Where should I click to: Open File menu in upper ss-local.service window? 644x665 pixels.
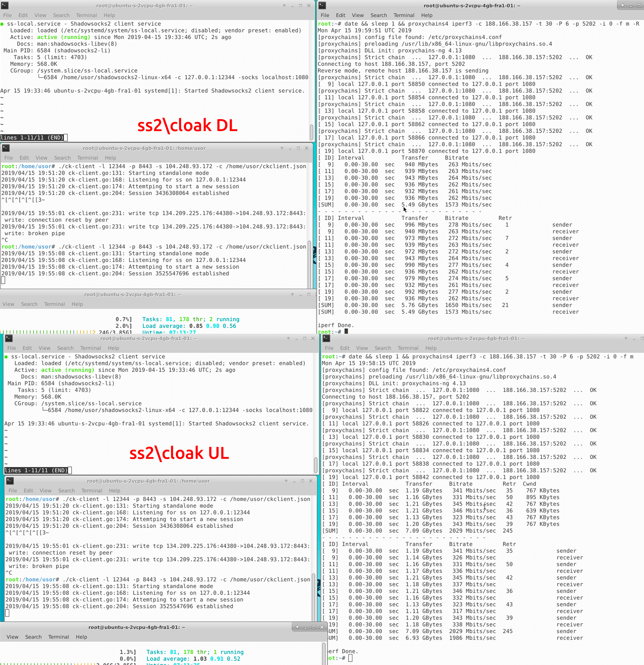click(7, 15)
